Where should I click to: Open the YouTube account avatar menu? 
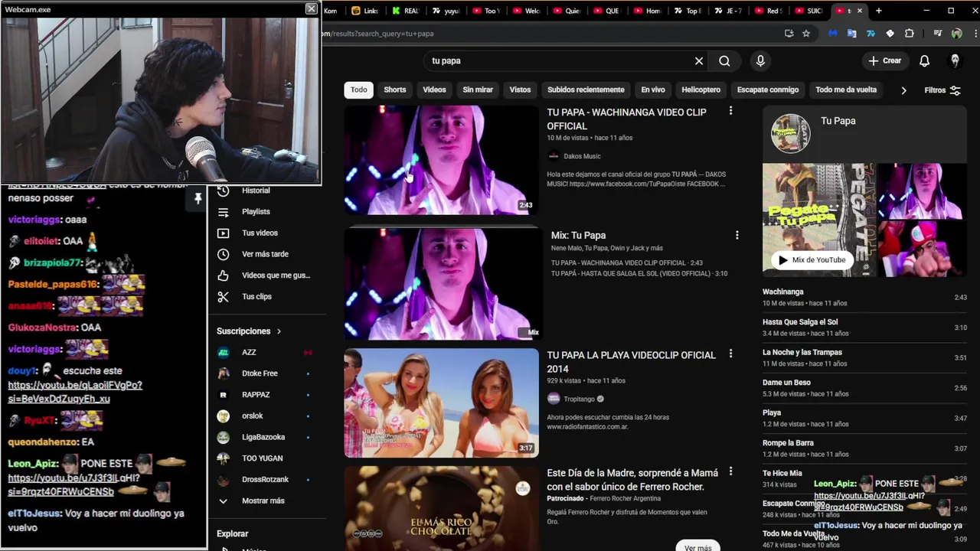coord(955,60)
